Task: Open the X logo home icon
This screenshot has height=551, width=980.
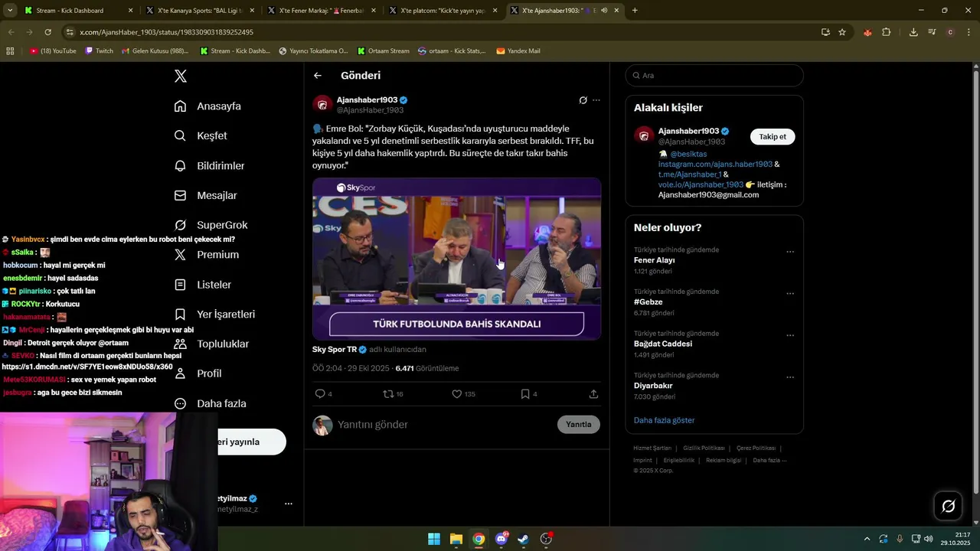Action: click(x=181, y=76)
